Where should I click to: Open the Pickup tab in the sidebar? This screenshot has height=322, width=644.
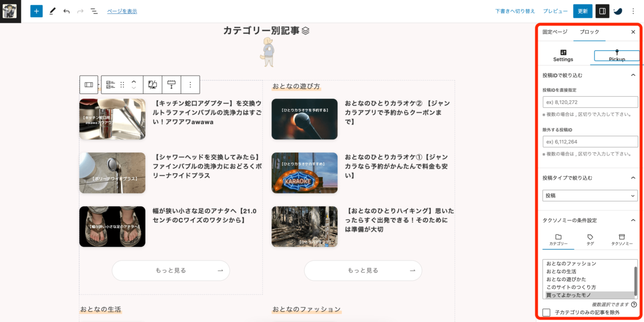617,55
